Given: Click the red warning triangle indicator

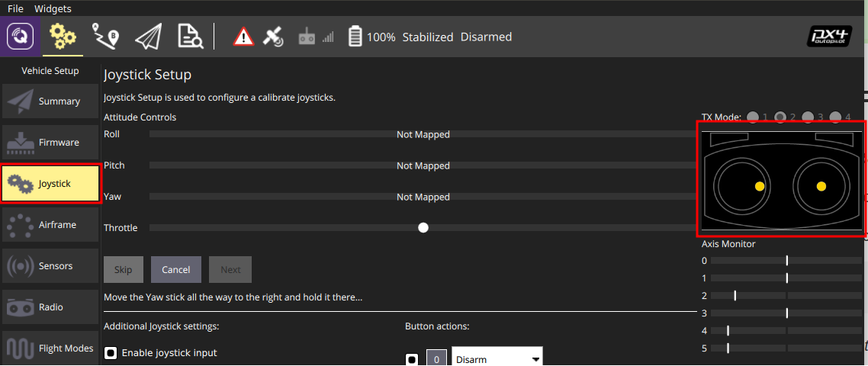Looking at the screenshot, I should pos(243,37).
